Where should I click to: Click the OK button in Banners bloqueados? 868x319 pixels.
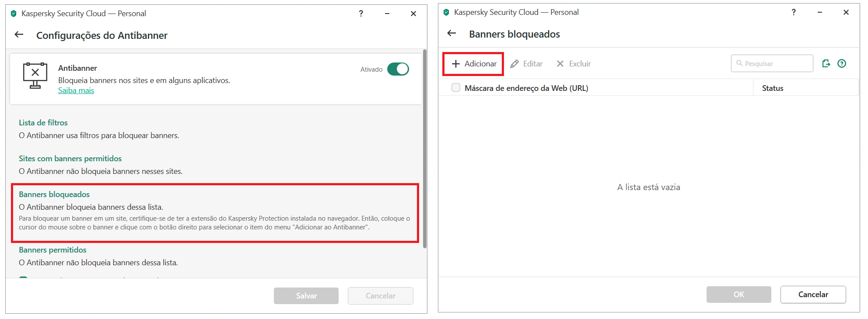tap(739, 295)
